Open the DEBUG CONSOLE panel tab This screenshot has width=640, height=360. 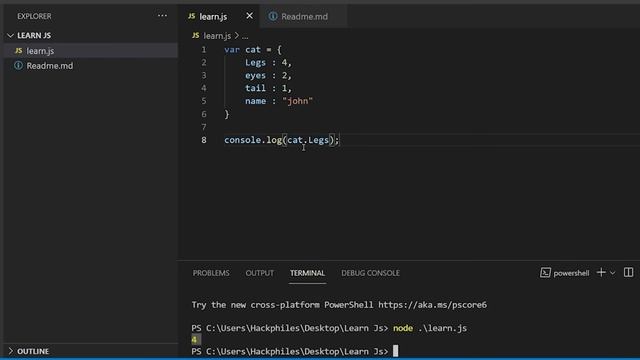(x=370, y=273)
